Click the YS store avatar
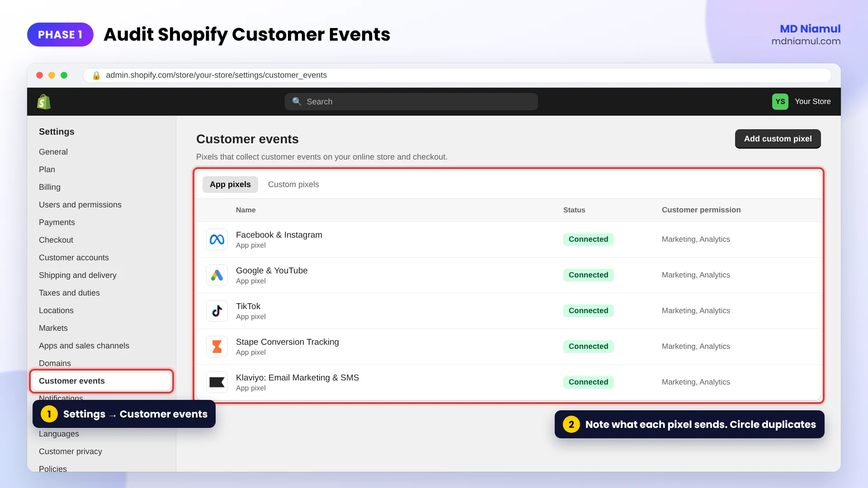The width and height of the screenshot is (868, 488). pos(780,102)
